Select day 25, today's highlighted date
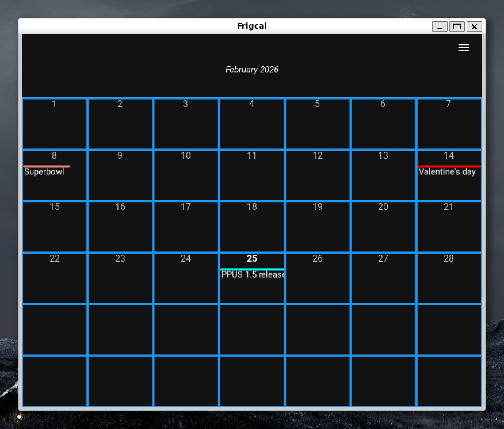Viewport: 504px width, 429px height. click(x=252, y=258)
